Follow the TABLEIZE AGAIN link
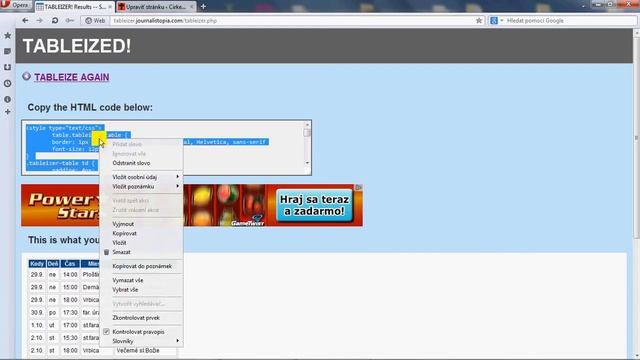The width and height of the screenshot is (640, 360). click(x=71, y=77)
